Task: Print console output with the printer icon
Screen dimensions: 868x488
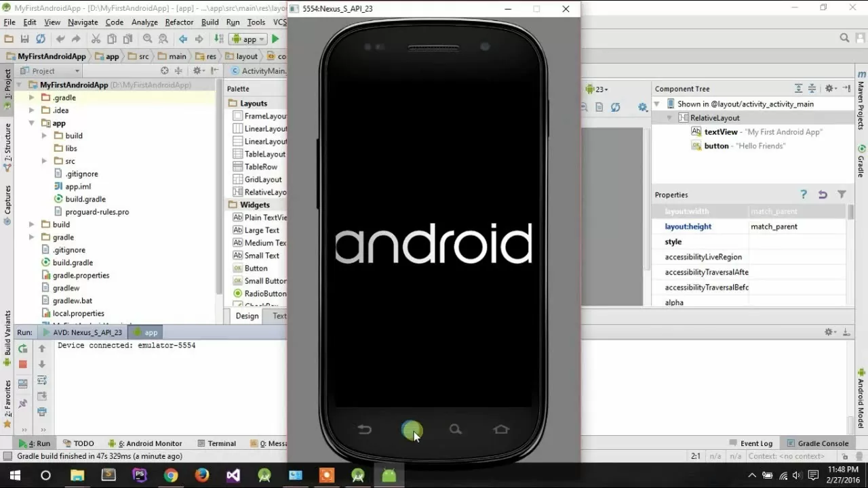Action: (x=42, y=411)
